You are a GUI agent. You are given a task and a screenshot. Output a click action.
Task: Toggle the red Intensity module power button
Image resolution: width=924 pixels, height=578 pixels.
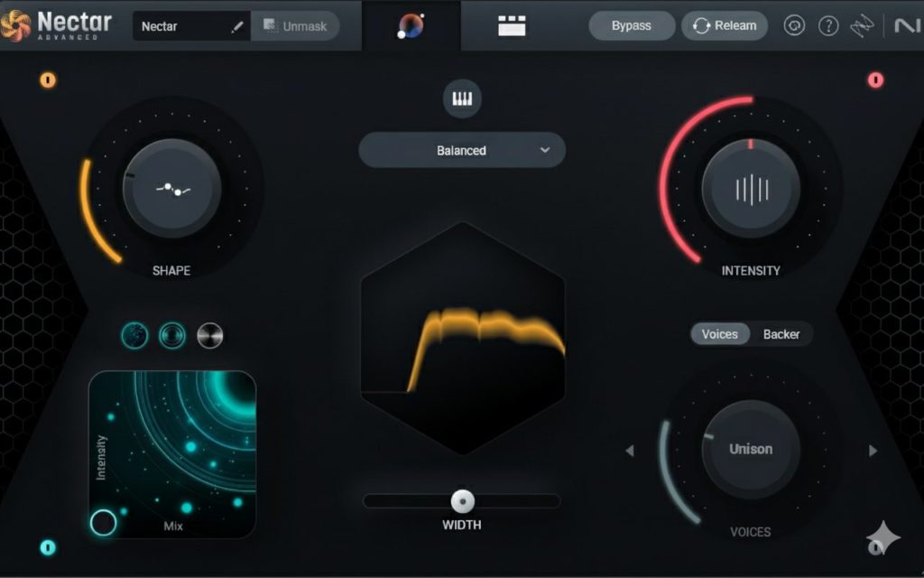click(x=875, y=80)
